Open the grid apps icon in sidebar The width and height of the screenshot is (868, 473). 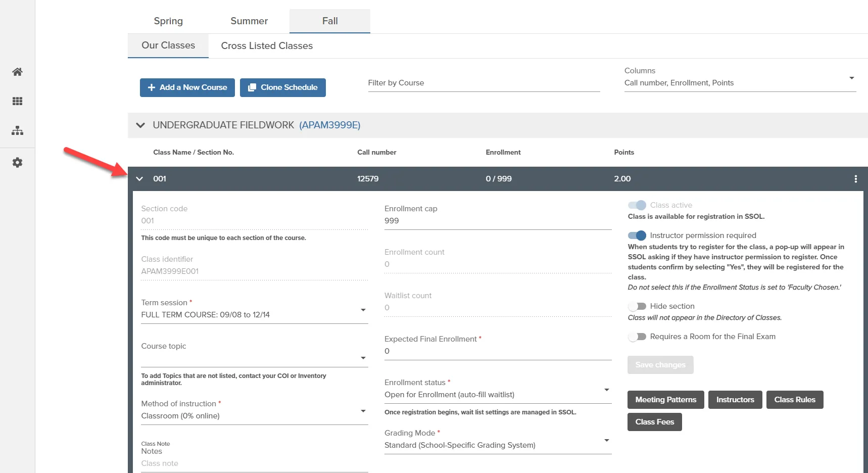pyautogui.click(x=17, y=101)
